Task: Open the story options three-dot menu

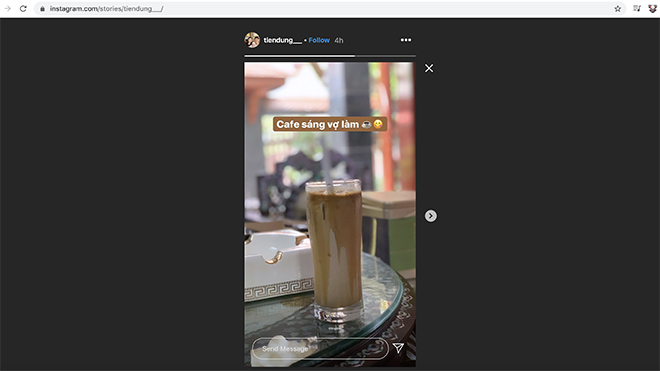Action: pos(406,40)
